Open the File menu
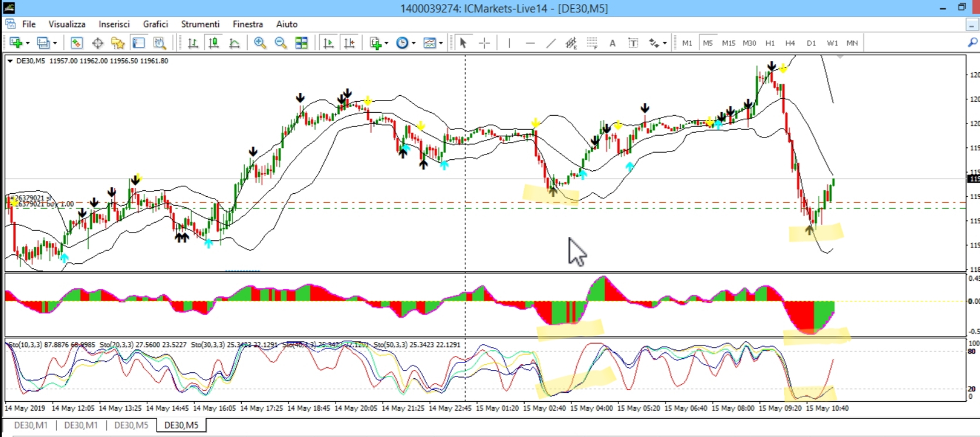 click(29, 24)
